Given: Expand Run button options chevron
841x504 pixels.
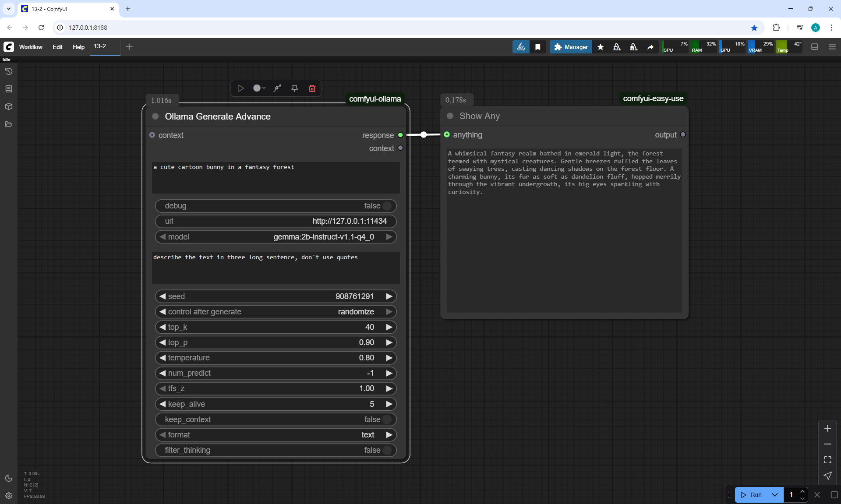Looking at the screenshot, I should pyautogui.click(x=774, y=495).
